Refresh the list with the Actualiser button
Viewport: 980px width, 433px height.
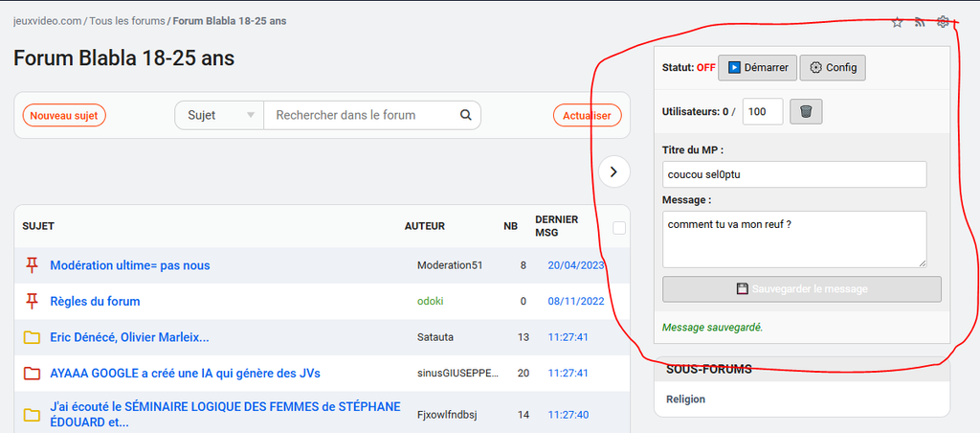tap(587, 115)
